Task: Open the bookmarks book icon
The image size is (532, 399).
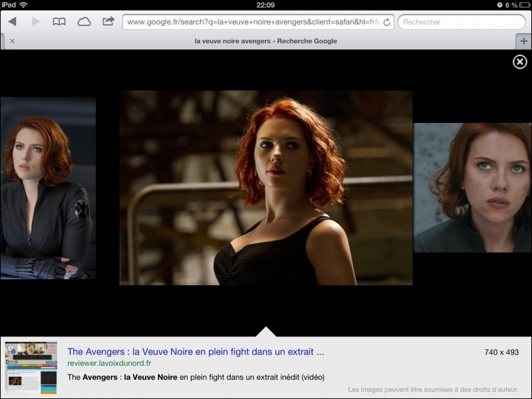Action: [59, 22]
